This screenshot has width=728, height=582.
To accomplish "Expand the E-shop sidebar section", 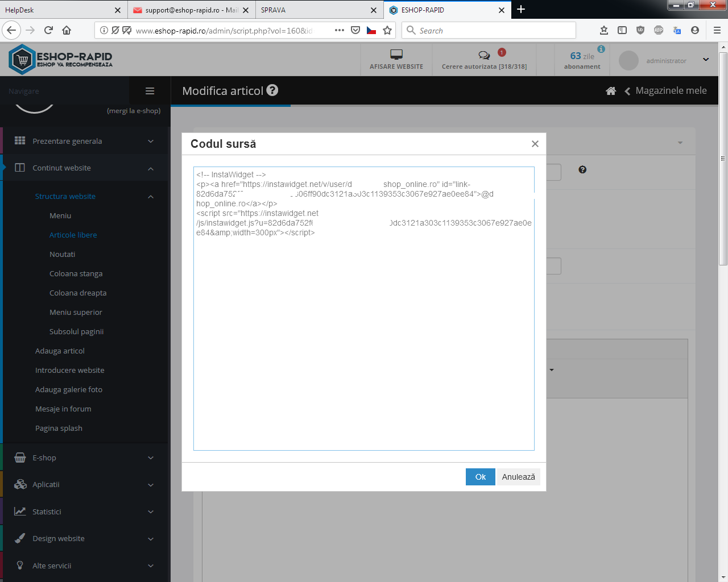I will point(85,458).
